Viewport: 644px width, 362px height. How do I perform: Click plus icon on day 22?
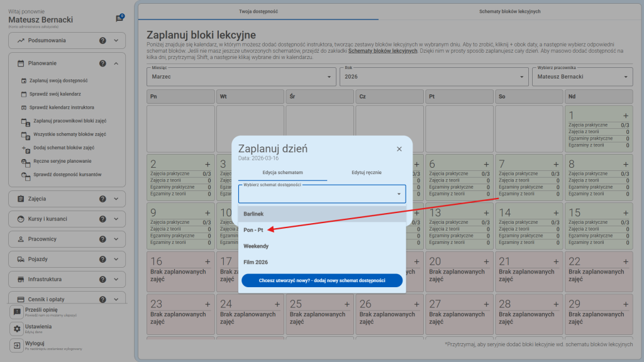[625, 261]
